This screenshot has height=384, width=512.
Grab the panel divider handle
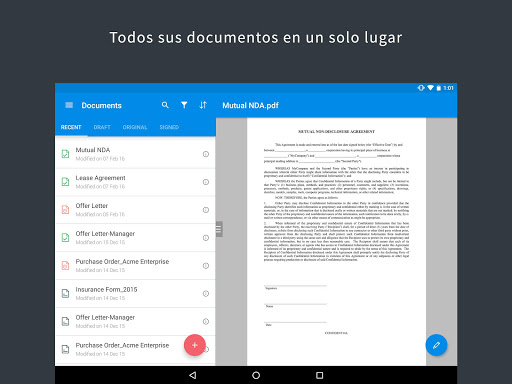219,229
